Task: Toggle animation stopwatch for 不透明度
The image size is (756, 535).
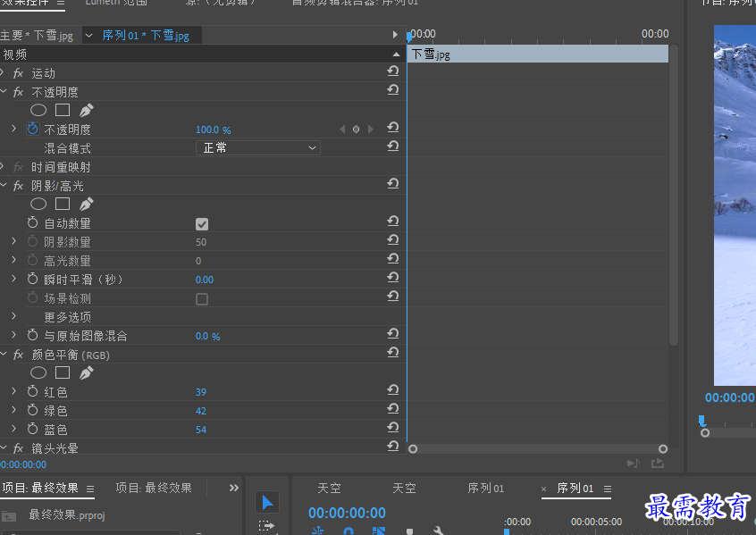Action: tap(33, 129)
